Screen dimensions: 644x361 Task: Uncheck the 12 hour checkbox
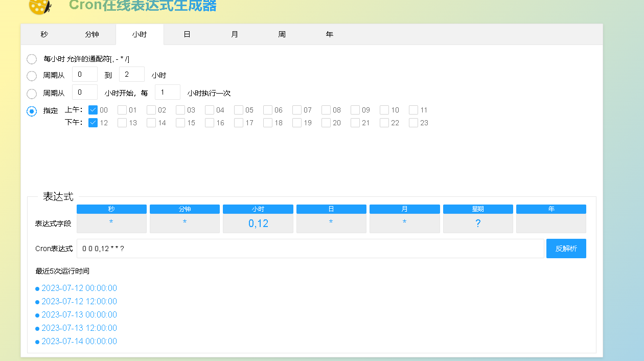(93, 123)
